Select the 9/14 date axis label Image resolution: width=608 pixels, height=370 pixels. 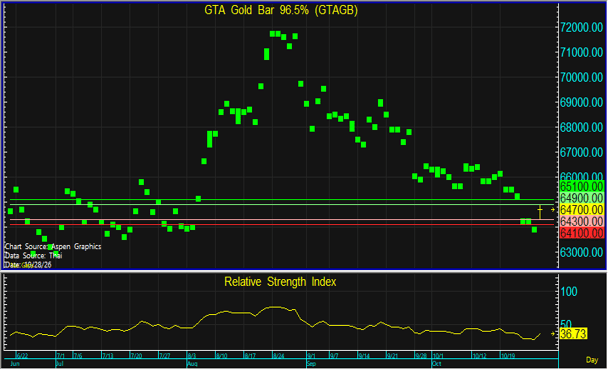364,356
